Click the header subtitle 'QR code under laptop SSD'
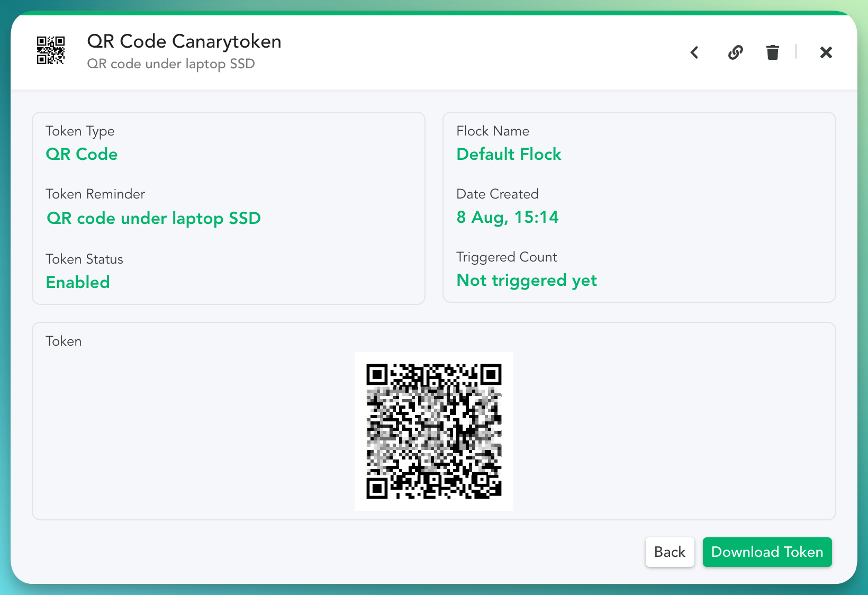Image resolution: width=868 pixels, height=595 pixels. tap(171, 64)
